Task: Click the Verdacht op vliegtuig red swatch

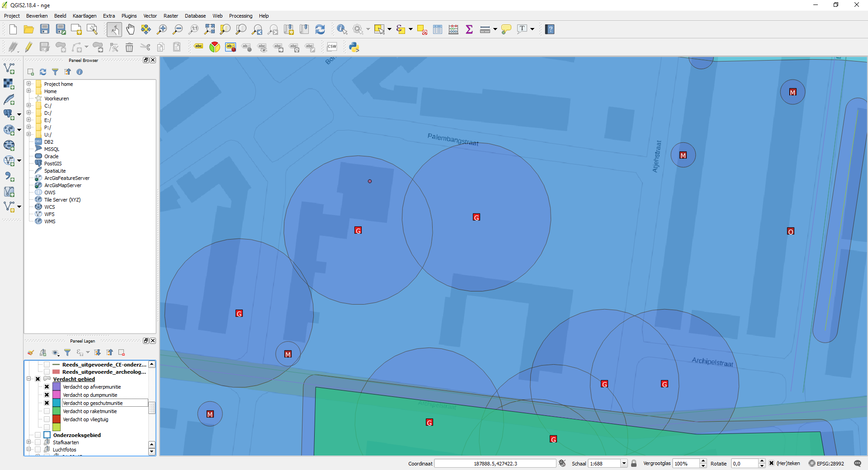Action: coord(57,419)
